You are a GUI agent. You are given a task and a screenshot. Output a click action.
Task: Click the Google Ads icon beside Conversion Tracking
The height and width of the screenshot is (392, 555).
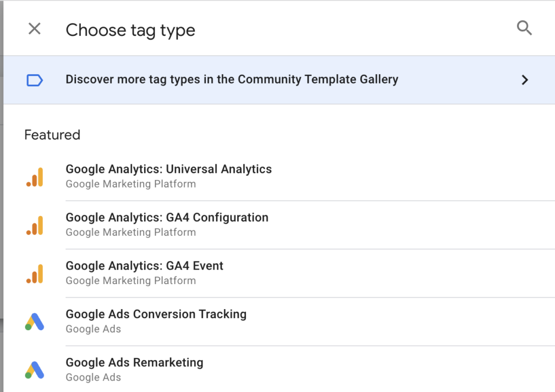(35, 321)
